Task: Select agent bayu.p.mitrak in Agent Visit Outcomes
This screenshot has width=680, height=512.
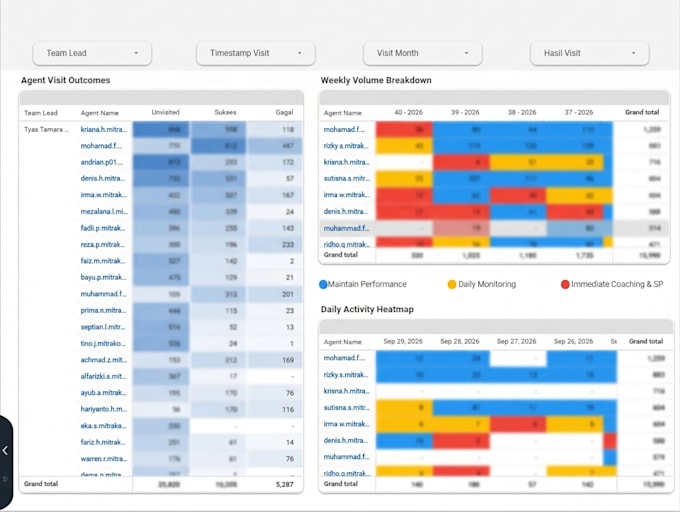Action: 104,277
